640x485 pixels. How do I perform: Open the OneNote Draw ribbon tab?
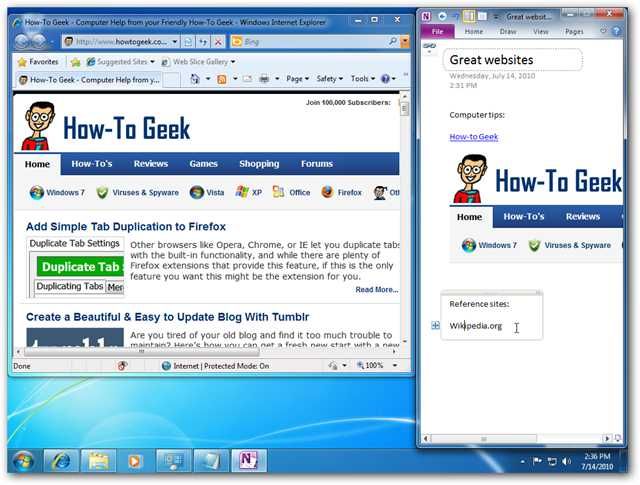point(508,31)
